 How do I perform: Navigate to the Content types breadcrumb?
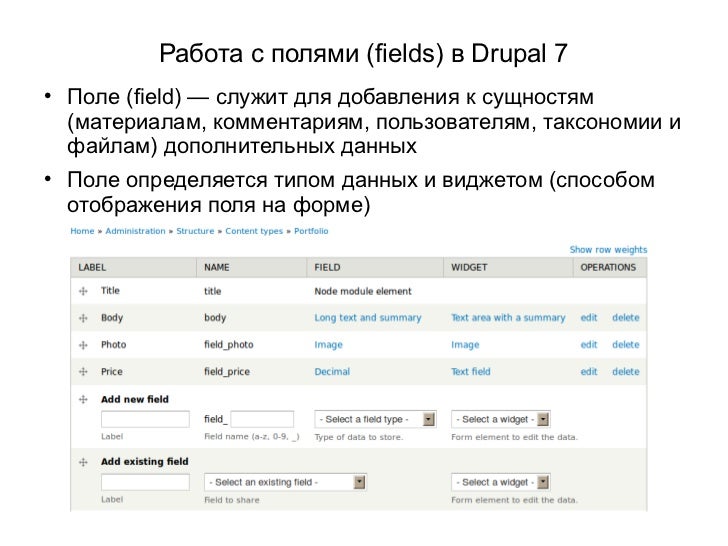pos(254,231)
